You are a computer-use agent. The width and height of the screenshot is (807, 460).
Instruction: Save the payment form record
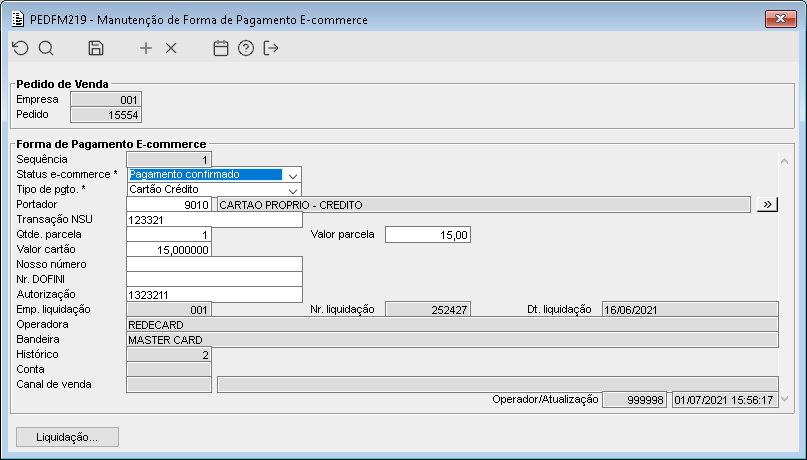coord(96,48)
